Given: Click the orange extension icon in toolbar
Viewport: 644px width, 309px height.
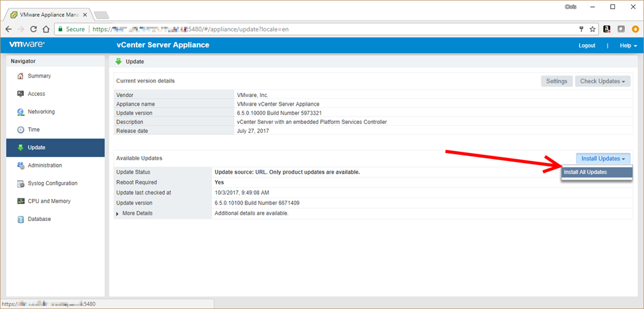Looking at the screenshot, I should coord(635,29).
